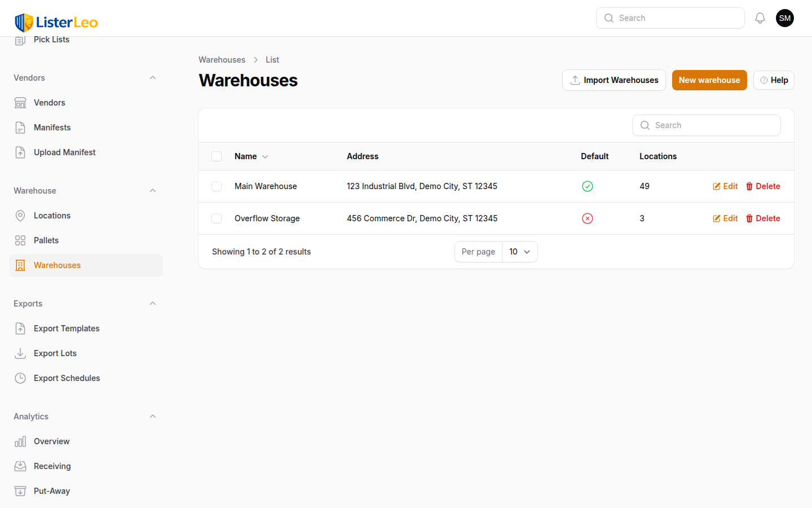Edit the Overflow Storage warehouse

point(725,218)
